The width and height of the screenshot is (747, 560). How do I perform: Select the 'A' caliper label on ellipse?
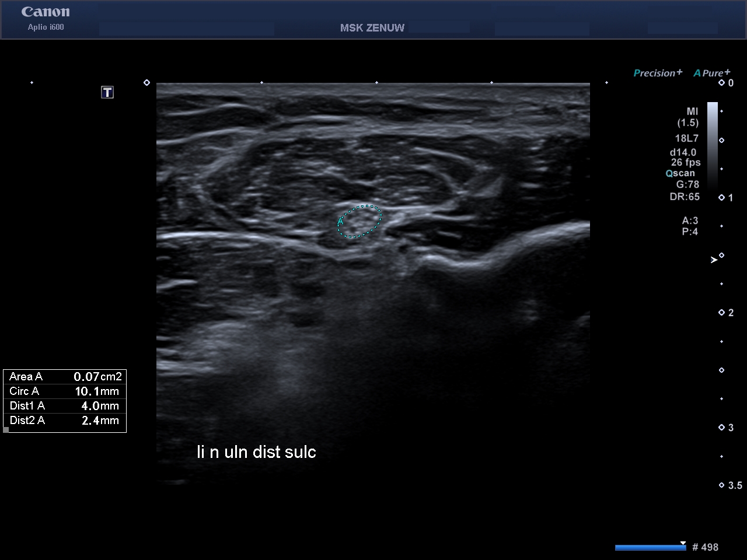point(340,222)
